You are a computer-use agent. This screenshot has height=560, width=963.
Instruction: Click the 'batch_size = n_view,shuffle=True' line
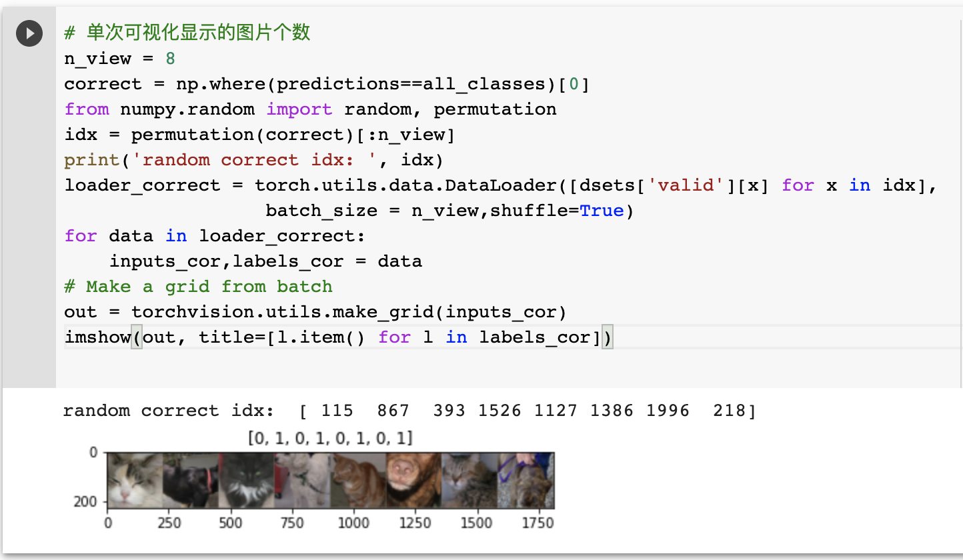(449, 211)
